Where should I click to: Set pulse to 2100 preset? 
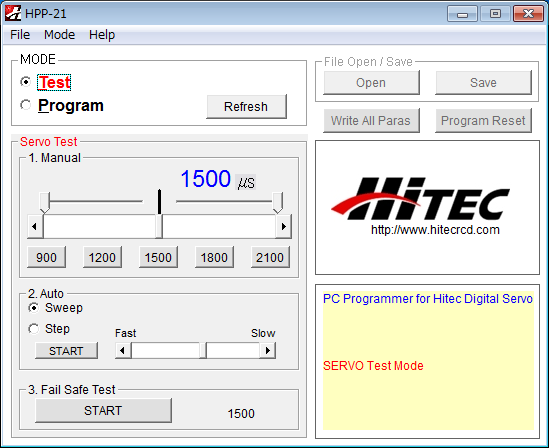(270, 257)
